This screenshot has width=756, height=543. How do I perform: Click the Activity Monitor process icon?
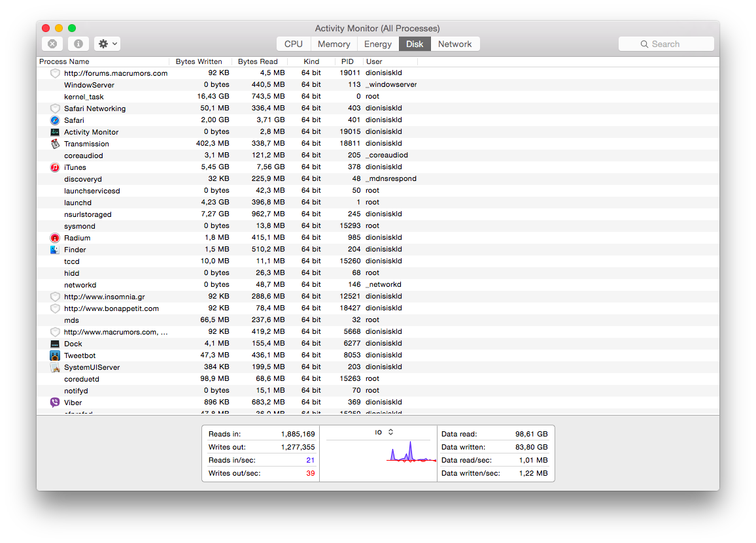55,132
